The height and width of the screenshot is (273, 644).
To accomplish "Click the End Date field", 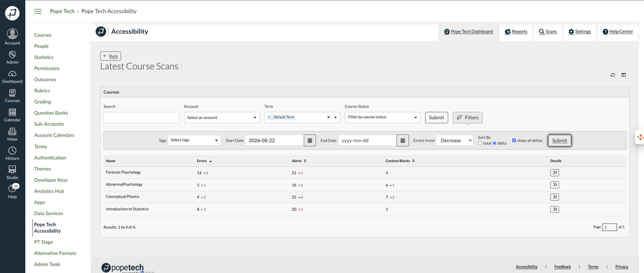I will click(x=367, y=140).
